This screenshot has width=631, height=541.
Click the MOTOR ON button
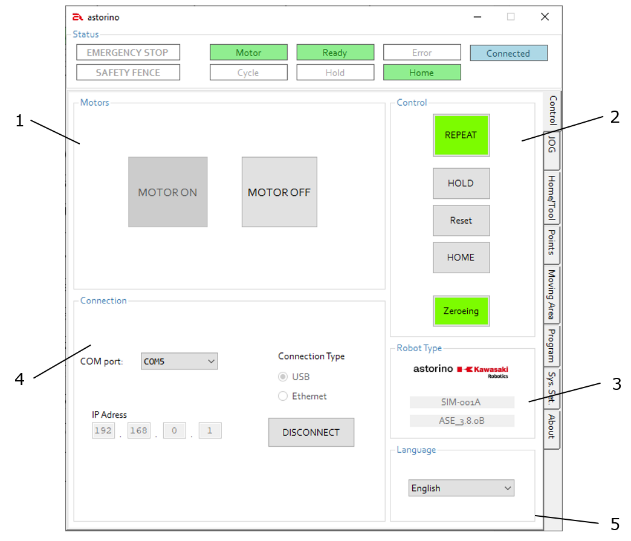(168, 192)
